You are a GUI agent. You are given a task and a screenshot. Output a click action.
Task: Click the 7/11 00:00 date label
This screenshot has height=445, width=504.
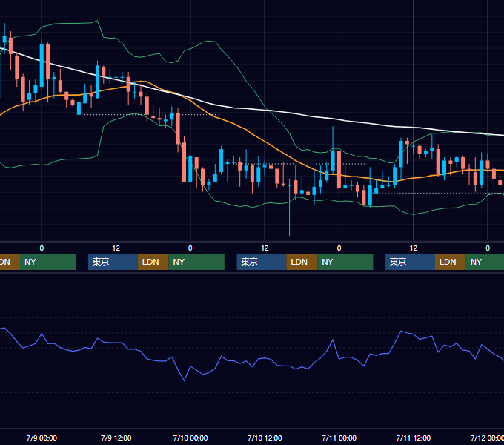(339, 438)
